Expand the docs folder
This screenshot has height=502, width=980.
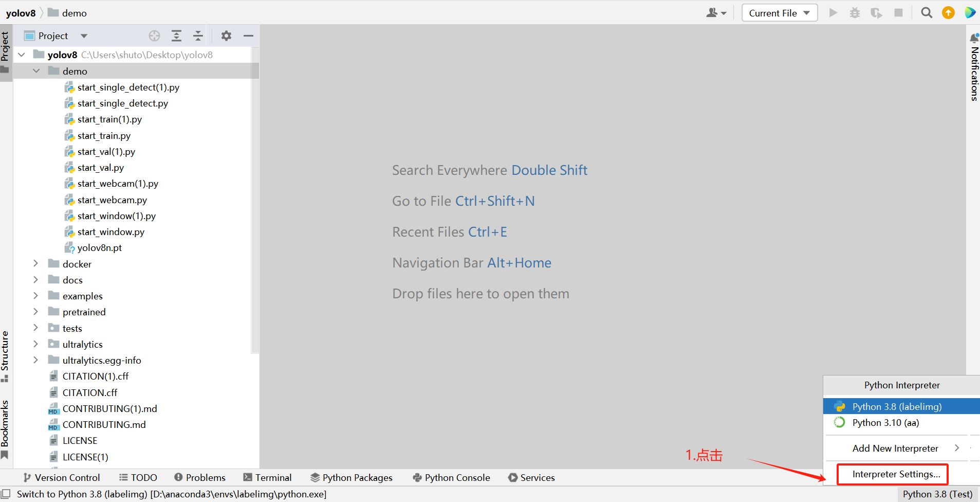coord(36,280)
